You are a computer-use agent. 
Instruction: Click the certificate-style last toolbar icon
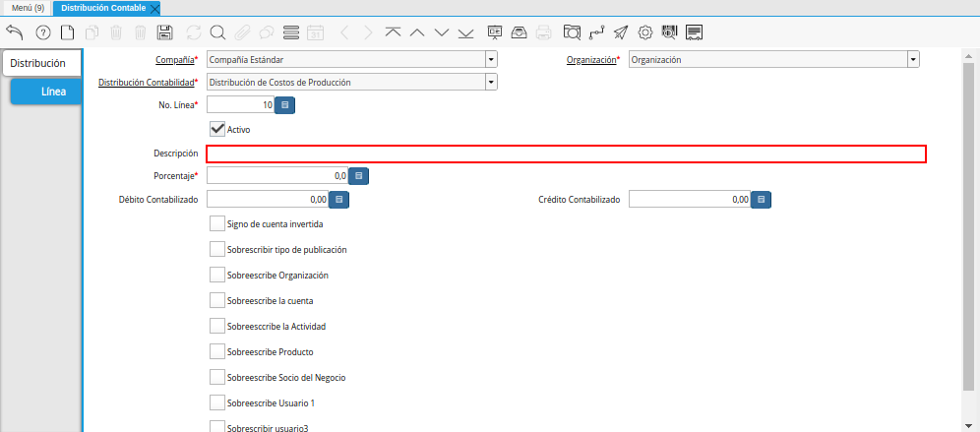point(695,32)
